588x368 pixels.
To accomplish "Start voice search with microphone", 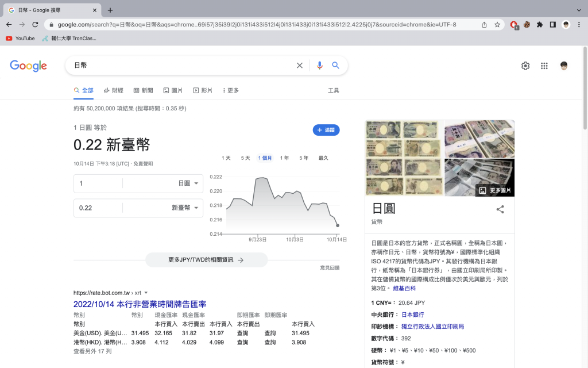I will click(319, 66).
